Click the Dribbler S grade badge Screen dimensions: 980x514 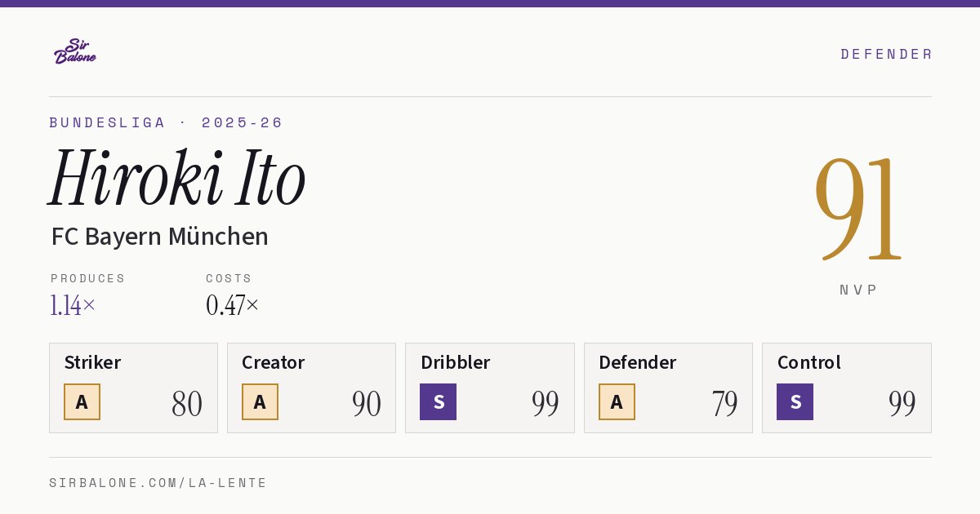tap(438, 401)
